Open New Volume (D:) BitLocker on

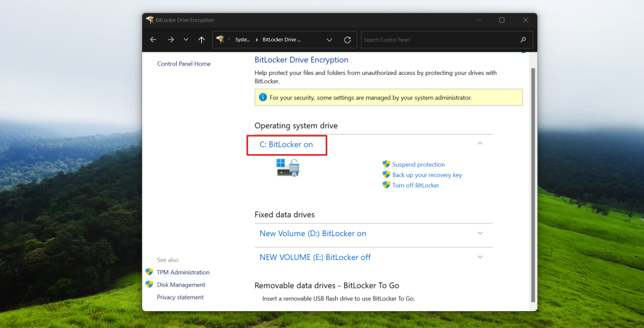coord(313,234)
